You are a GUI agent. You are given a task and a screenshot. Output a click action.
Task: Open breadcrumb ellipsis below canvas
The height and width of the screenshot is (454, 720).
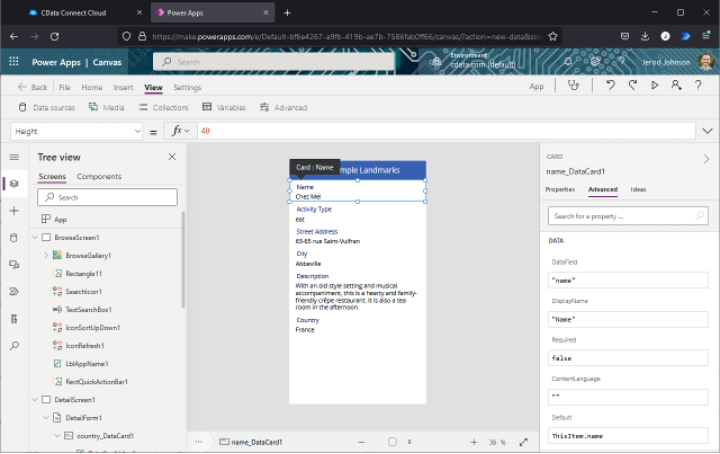[x=198, y=442]
